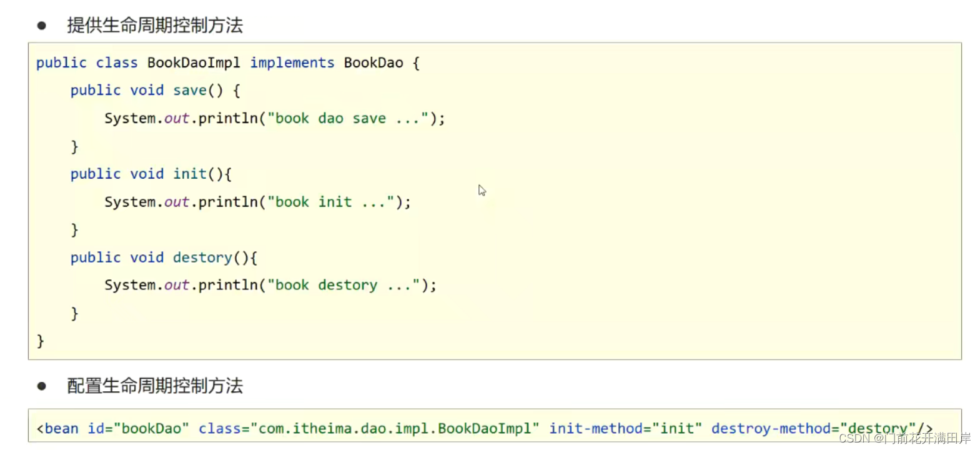Click the word 'implements' in the class declaration
980x450 pixels.
tap(292, 63)
